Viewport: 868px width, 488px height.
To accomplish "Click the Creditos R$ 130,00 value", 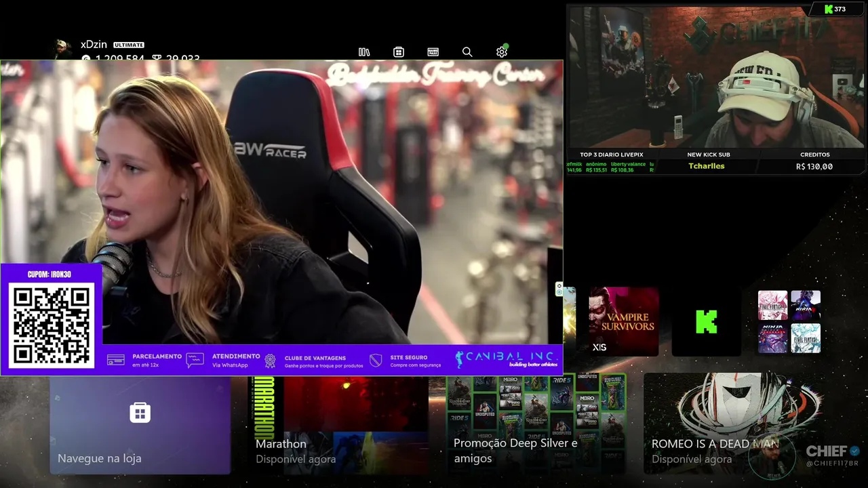I will (814, 166).
